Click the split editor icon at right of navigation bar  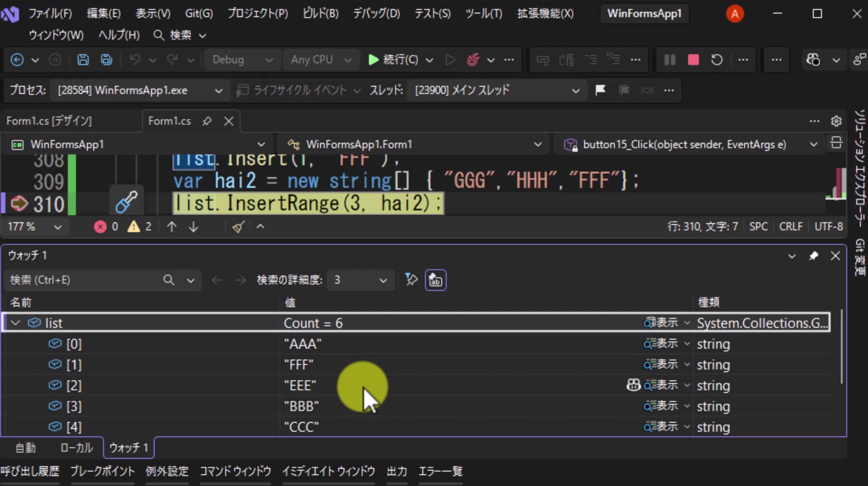tap(836, 143)
